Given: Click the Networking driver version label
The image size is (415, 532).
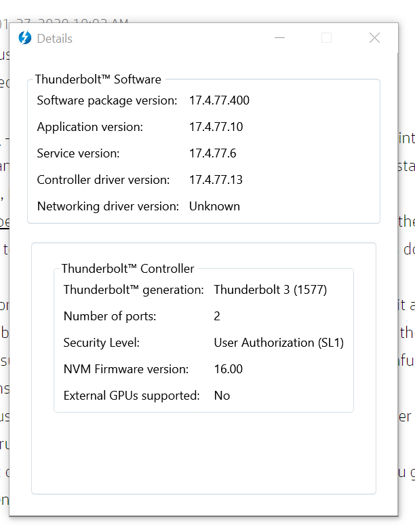Looking at the screenshot, I should pyautogui.click(x=108, y=206).
